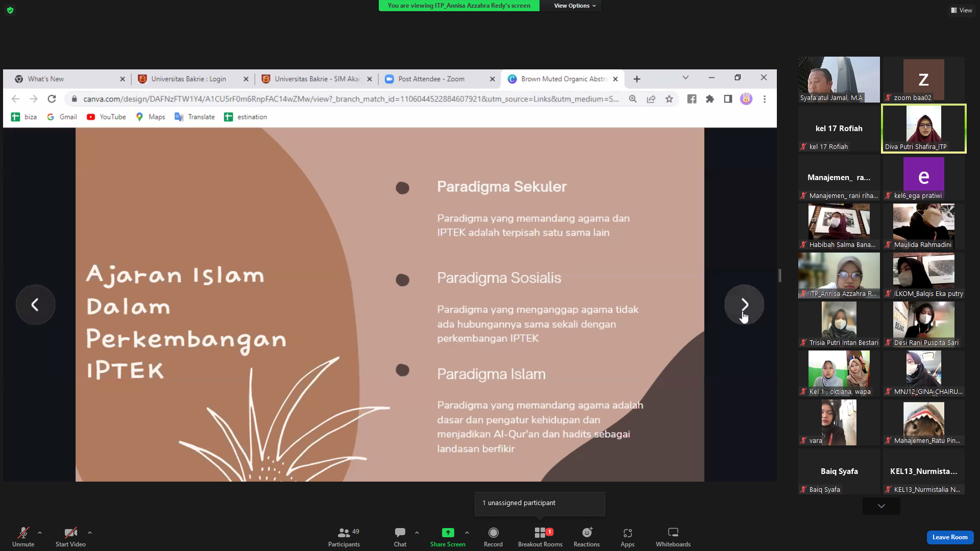The height and width of the screenshot is (551, 980).
Task: Click the Leave Room button
Action: (950, 537)
